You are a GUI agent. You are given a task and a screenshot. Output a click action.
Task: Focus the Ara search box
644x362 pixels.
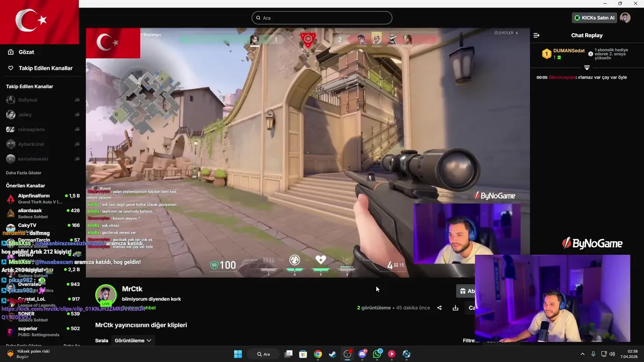[x=322, y=18]
